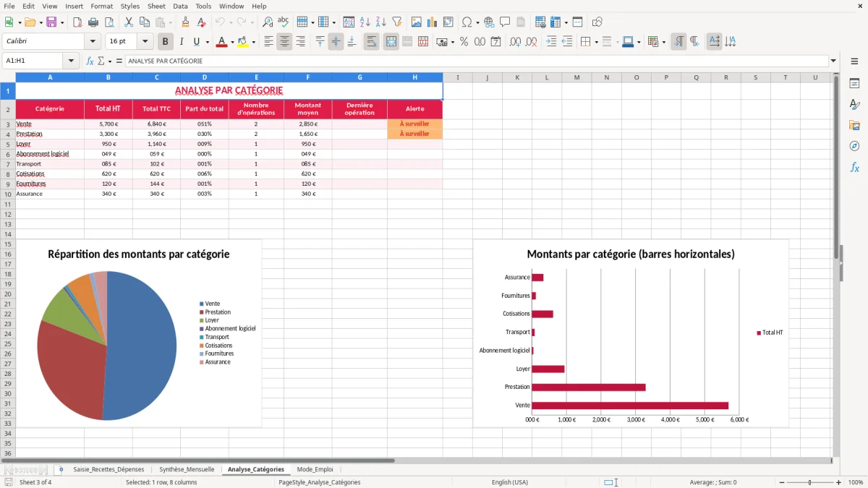Open the Format menu
This screenshot has width=868, height=488.
pyautogui.click(x=101, y=6)
